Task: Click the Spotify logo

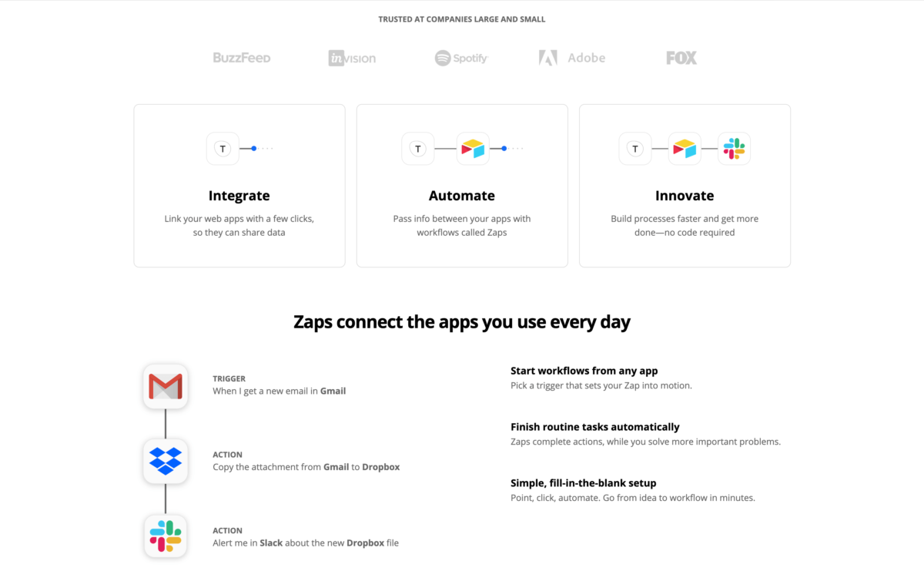Action: pos(461,58)
